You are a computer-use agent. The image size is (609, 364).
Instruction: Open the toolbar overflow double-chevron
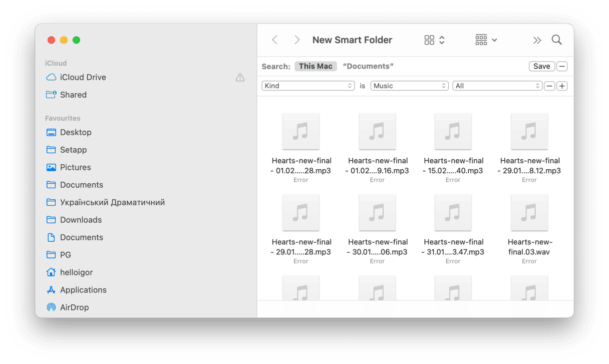click(537, 40)
